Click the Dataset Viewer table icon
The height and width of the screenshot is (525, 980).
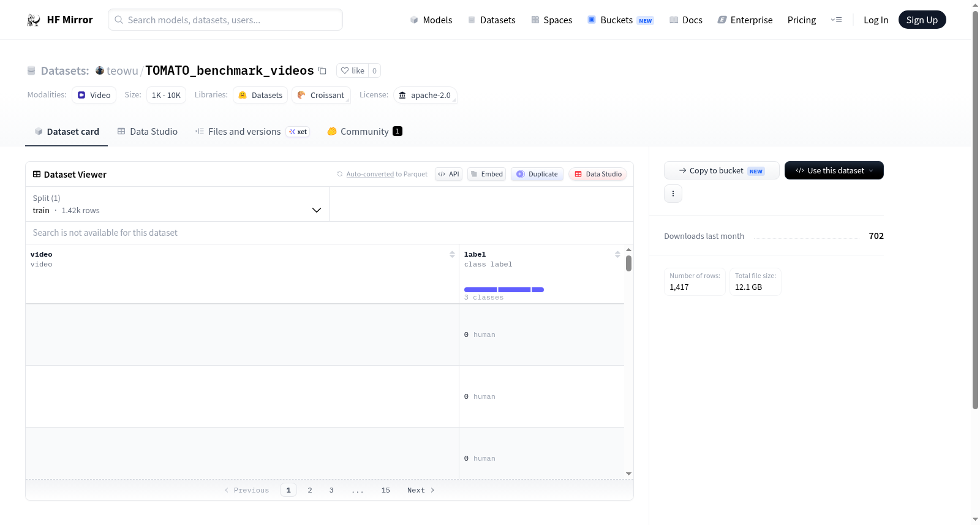37,174
